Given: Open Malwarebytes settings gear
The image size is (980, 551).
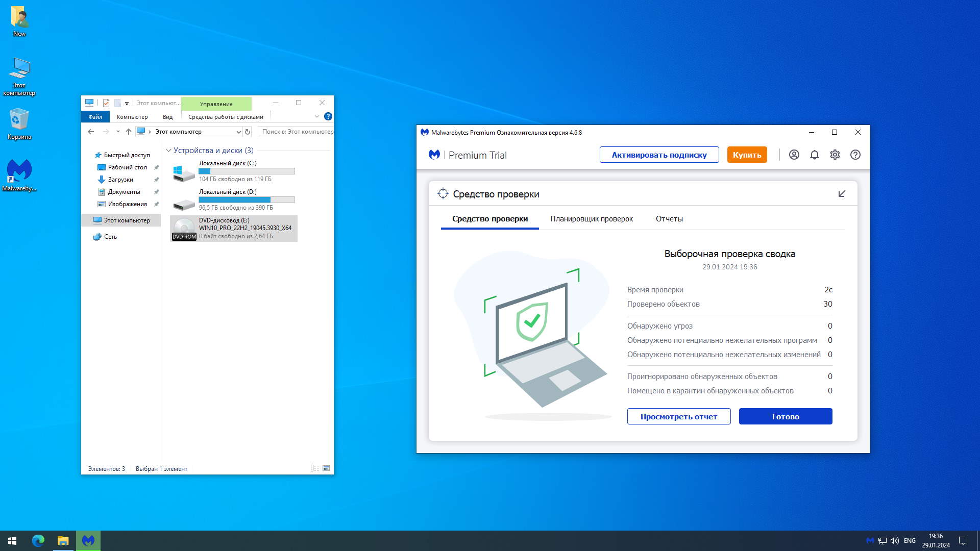Looking at the screenshot, I should pos(835,155).
